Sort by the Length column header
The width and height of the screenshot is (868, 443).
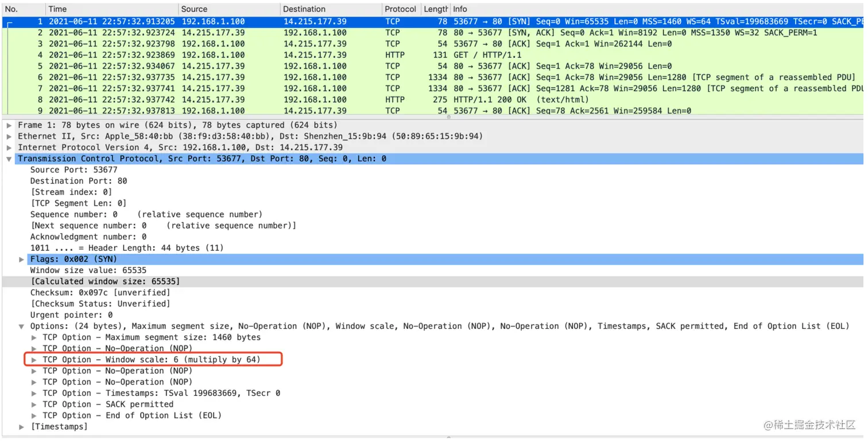click(x=436, y=9)
